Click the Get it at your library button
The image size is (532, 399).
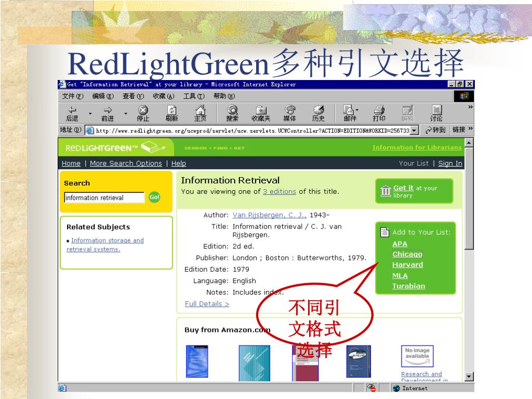point(414,191)
